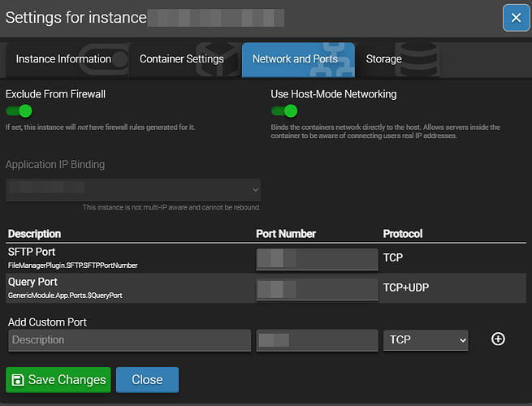Disable Use Host-Mode Networking switch
The height and width of the screenshot is (406, 532).
click(x=284, y=111)
